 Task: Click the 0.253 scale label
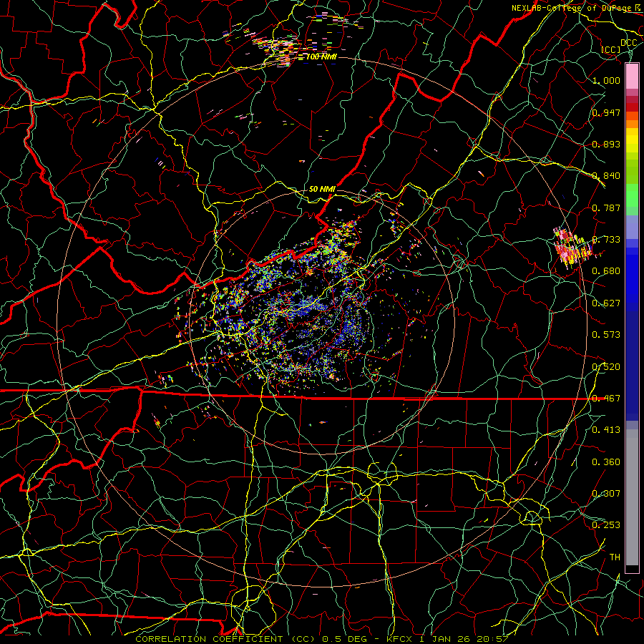coord(606,525)
